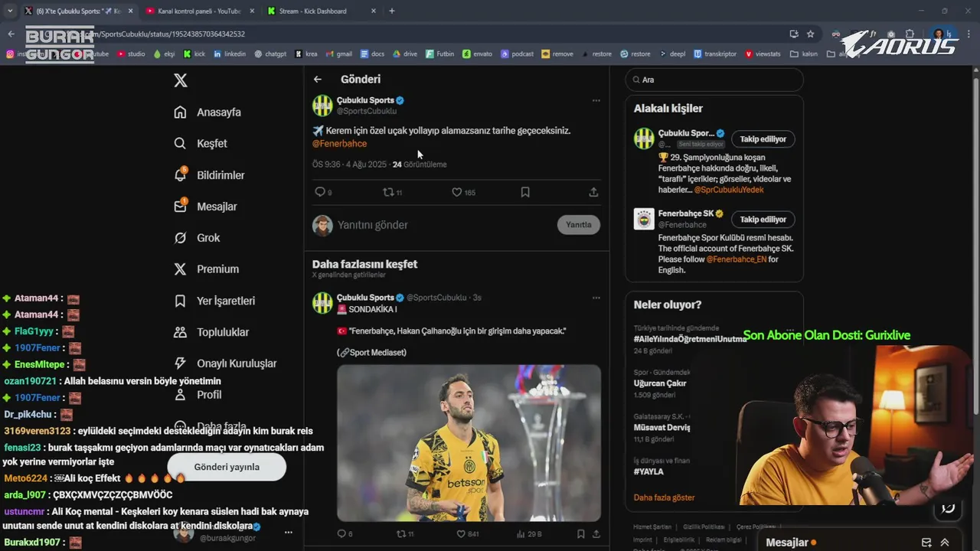View analytics icon showing 29 B views

pyautogui.click(x=528, y=534)
